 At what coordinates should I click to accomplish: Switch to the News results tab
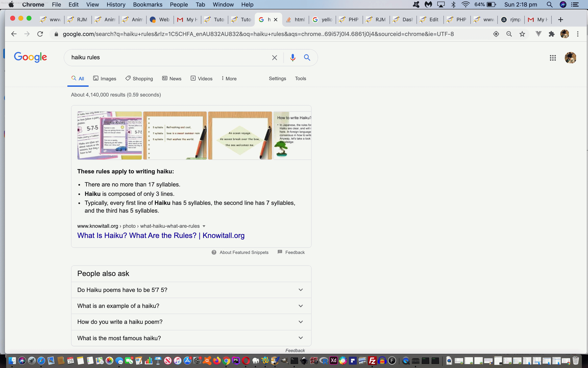tap(172, 79)
